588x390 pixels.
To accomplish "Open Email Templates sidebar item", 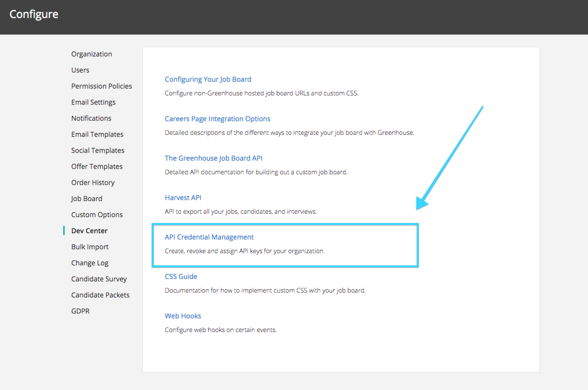I will [97, 134].
